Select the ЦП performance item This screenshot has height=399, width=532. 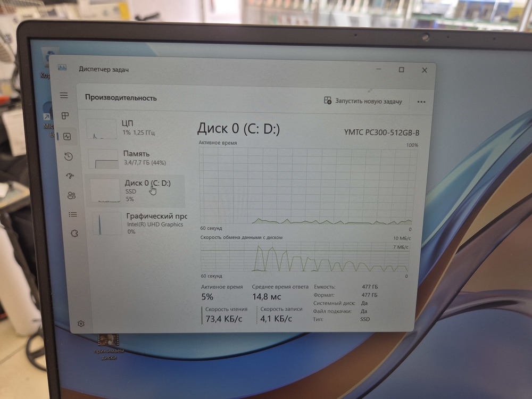pos(133,128)
